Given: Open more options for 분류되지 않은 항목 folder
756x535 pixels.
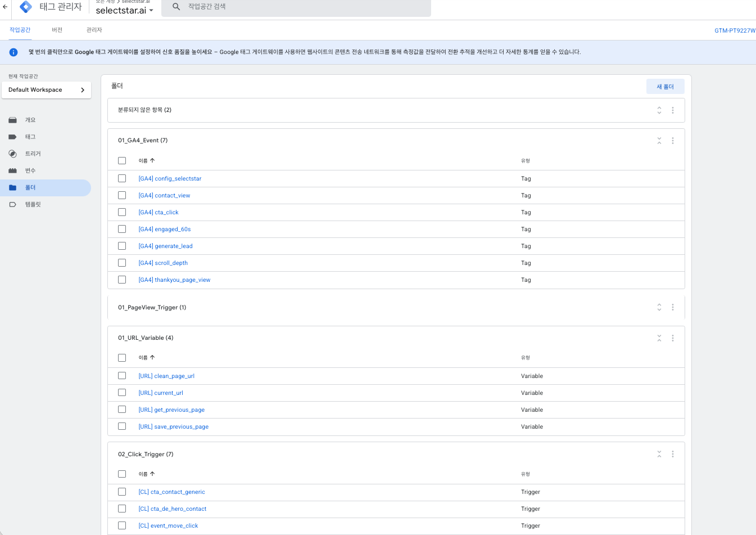Looking at the screenshot, I should point(673,110).
